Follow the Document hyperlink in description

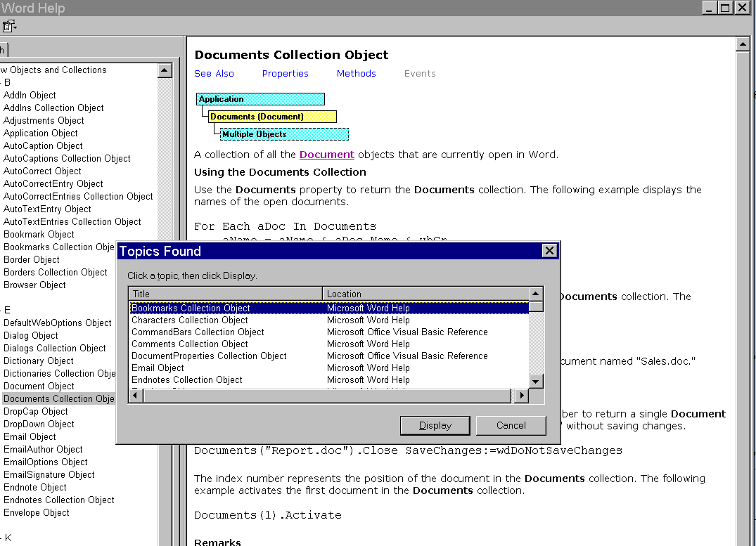(326, 155)
